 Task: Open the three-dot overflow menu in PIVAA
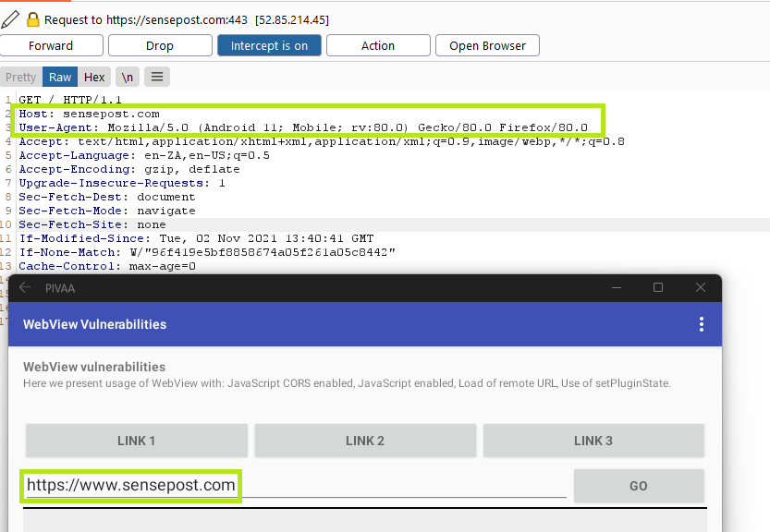point(702,324)
